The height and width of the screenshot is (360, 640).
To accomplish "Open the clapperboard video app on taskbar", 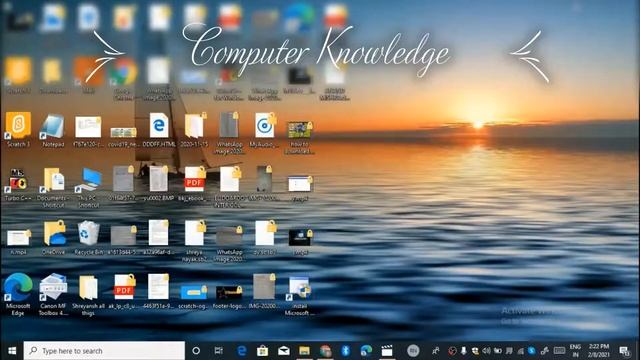I will tap(387, 351).
